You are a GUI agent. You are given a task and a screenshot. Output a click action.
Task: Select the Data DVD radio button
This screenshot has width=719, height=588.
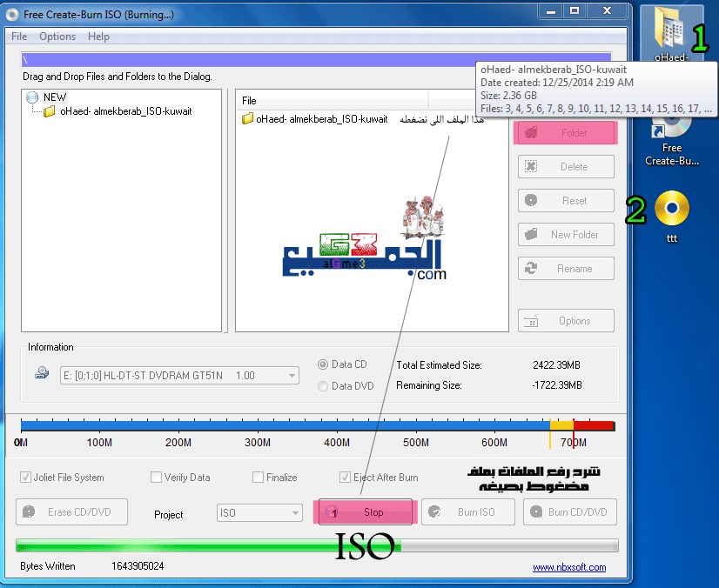323,386
